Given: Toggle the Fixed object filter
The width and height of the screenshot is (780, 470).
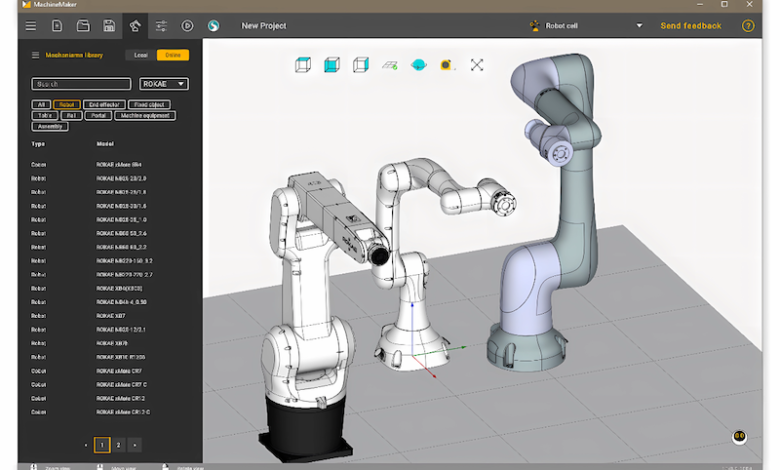Looking at the screenshot, I should pos(149,104).
